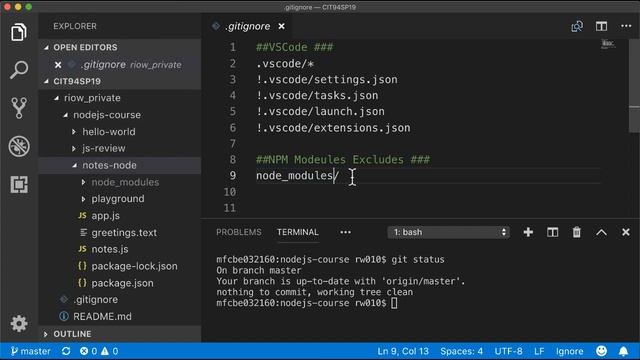Open notes.js file
The width and height of the screenshot is (640, 360).
[110, 249]
